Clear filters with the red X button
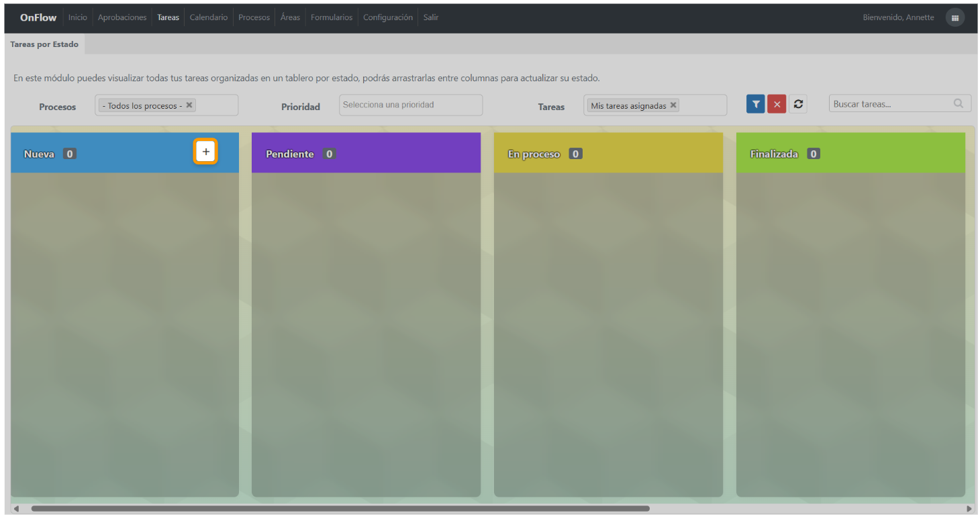980x521 pixels. click(x=777, y=104)
